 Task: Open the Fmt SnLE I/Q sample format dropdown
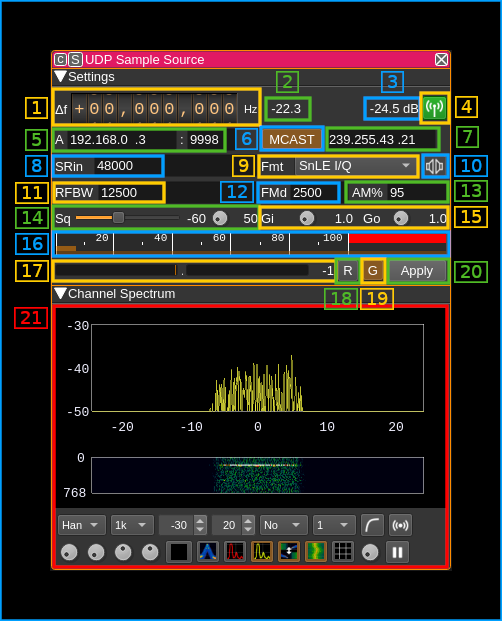point(356,166)
